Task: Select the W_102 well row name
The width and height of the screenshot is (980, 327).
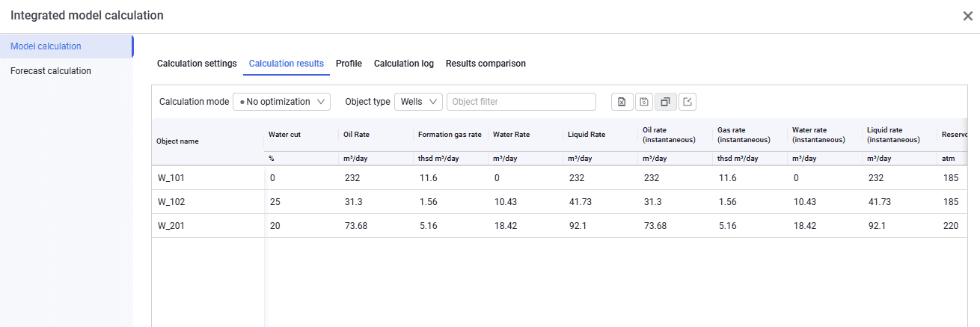Action: pyautogui.click(x=171, y=202)
